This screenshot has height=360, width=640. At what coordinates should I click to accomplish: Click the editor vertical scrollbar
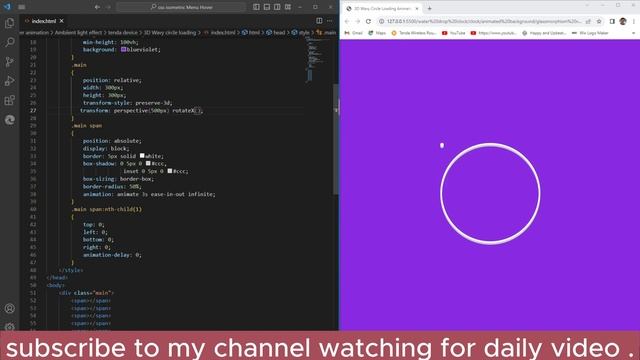pos(336,139)
